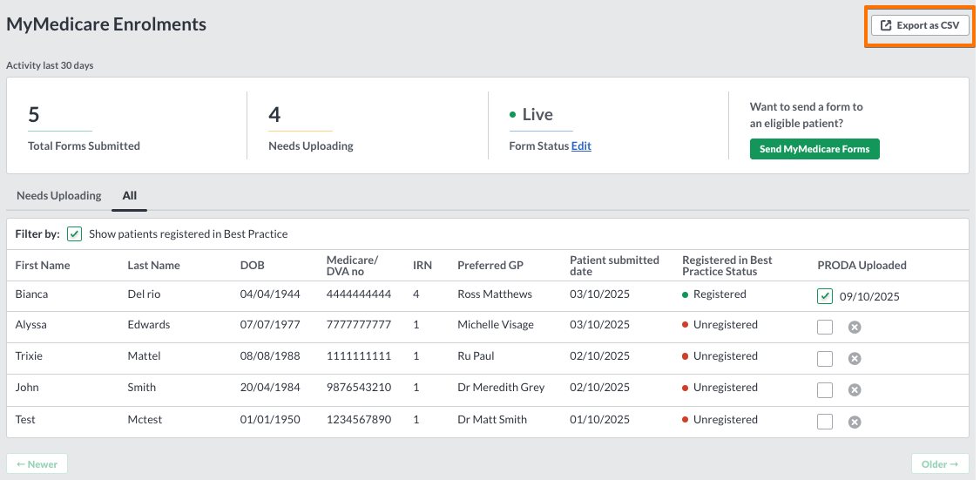
Task: Switch to the Needs Uploading tab
Action: [x=58, y=196]
